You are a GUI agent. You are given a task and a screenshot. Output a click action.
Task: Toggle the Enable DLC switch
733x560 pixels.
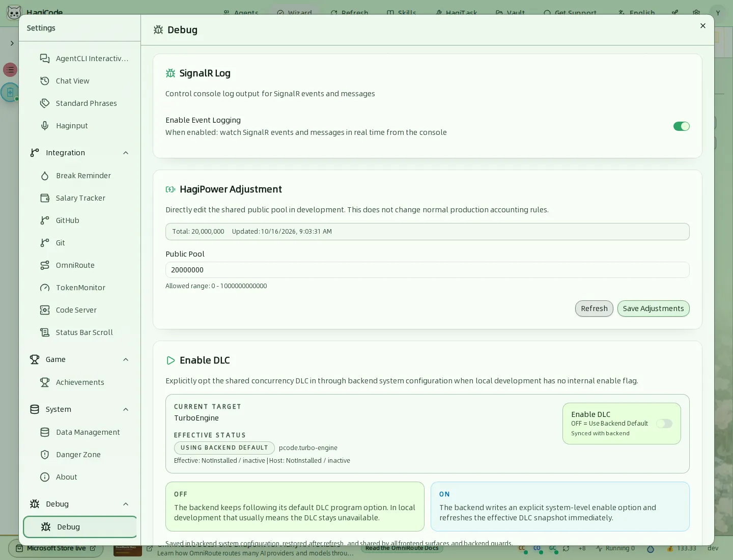pos(664,424)
